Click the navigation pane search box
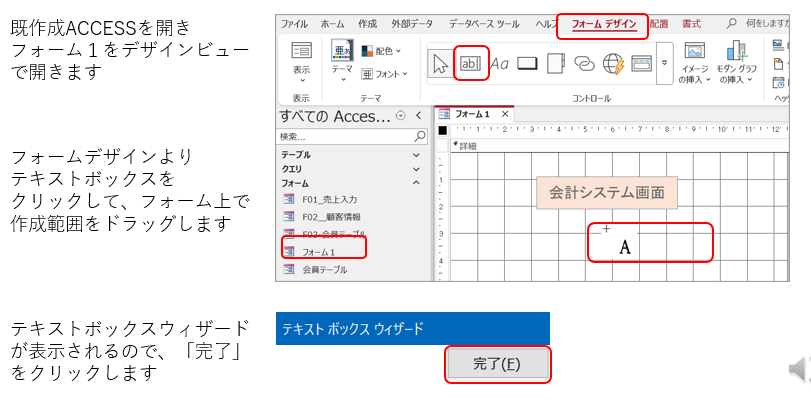Image resolution: width=811 pixels, height=404 pixels. point(346,136)
